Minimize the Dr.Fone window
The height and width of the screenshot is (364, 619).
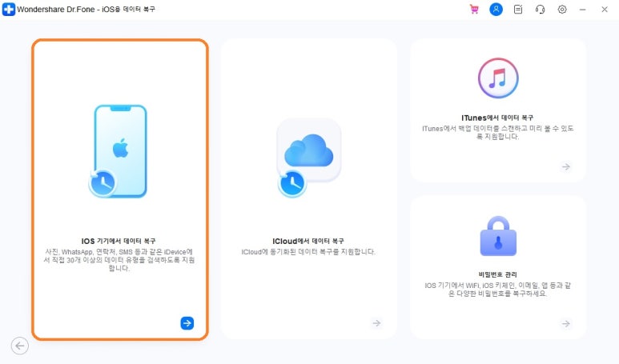coord(583,9)
